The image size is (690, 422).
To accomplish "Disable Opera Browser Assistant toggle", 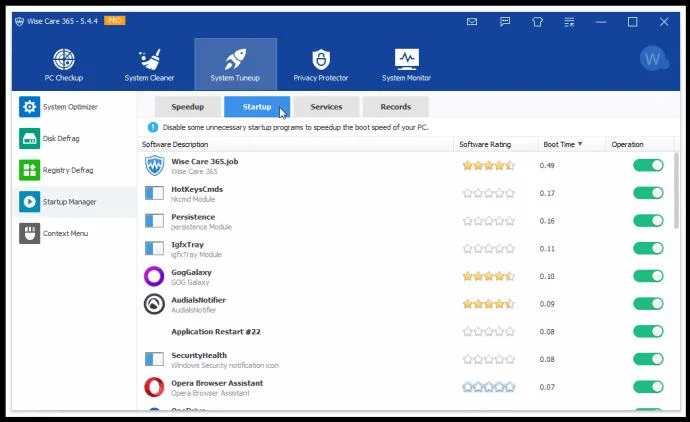I will coord(648,387).
